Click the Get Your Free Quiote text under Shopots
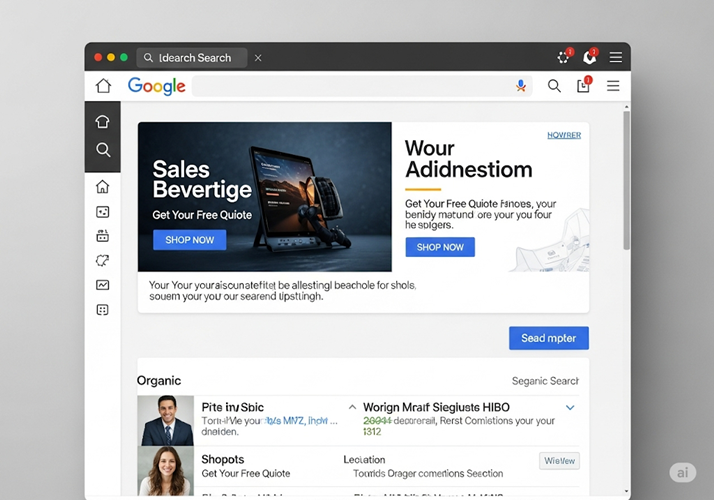 246,474
